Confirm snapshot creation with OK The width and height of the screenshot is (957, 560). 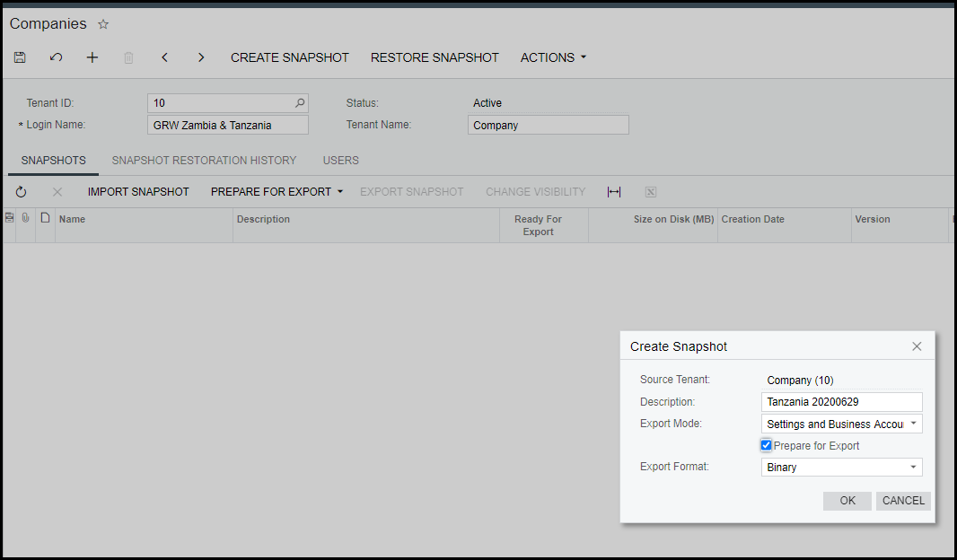click(x=847, y=501)
